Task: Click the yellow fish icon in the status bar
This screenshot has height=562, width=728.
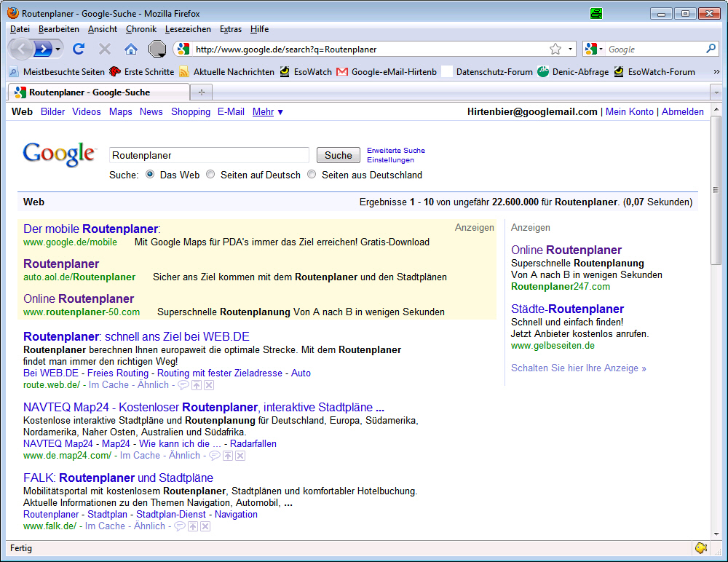Action: click(700, 548)
